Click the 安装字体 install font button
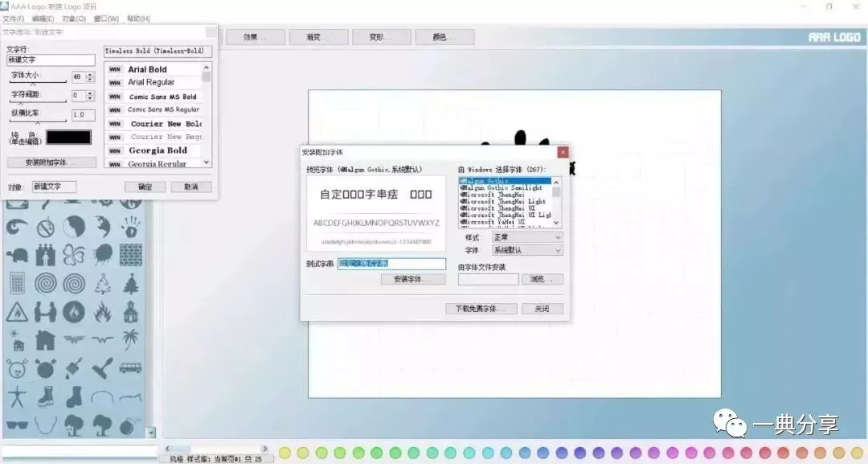The width and height of the screenshot is (868, 464). pyautogui.click(x=413, y=280)
